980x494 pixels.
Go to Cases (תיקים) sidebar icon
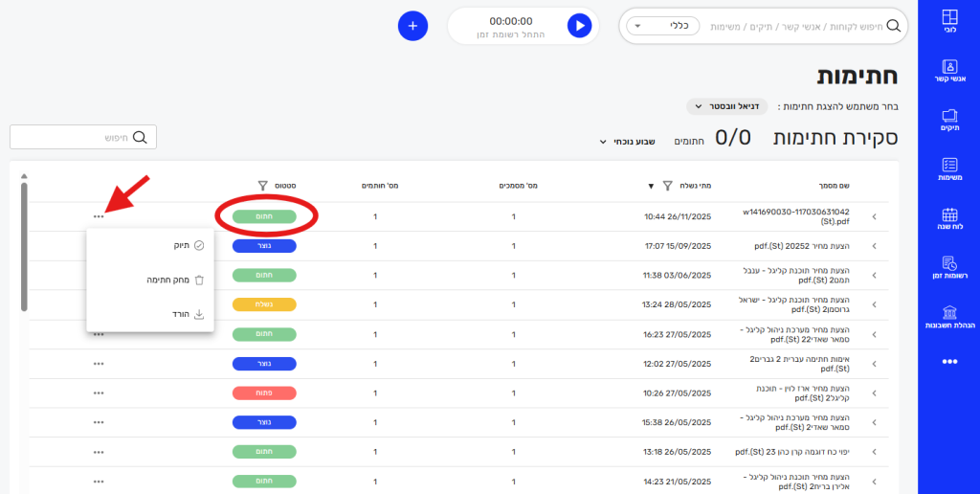click(x=948, y=121)
